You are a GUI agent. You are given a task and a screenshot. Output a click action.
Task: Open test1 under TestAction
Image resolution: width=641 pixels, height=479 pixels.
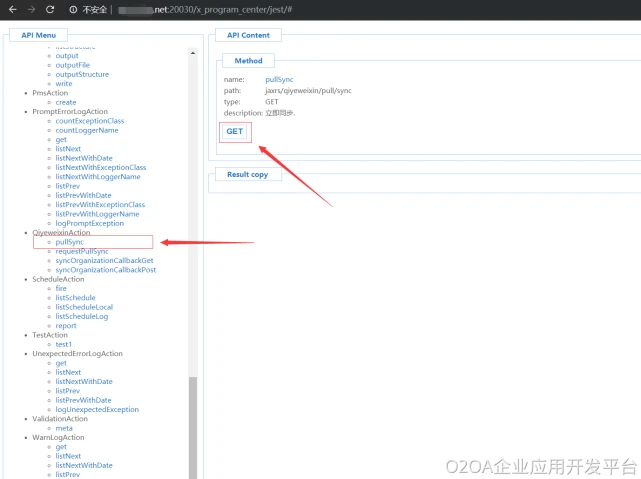63,344
